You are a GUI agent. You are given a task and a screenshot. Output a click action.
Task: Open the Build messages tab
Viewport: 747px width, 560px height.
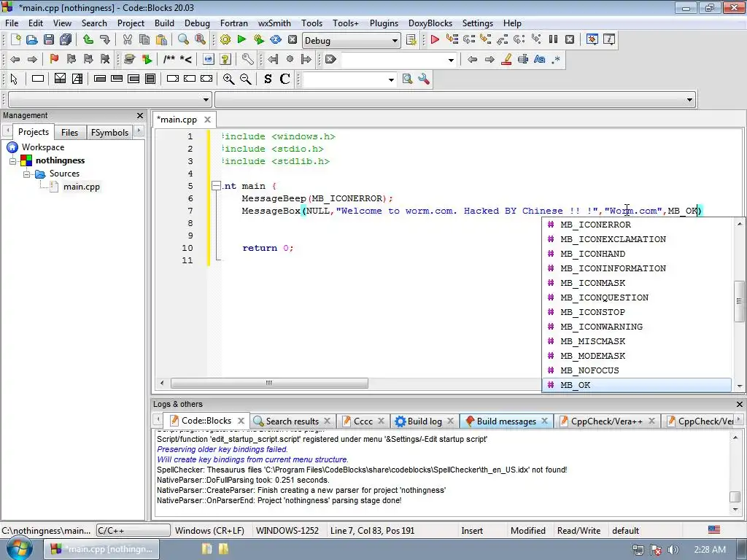[506, 421]
